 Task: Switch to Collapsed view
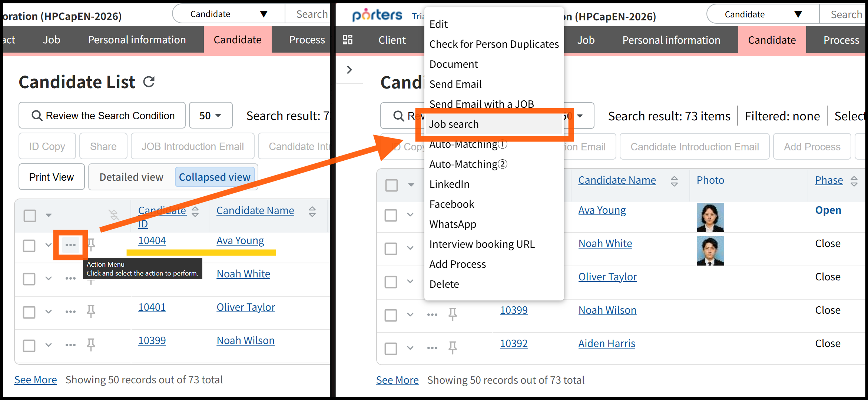[215, 177]
